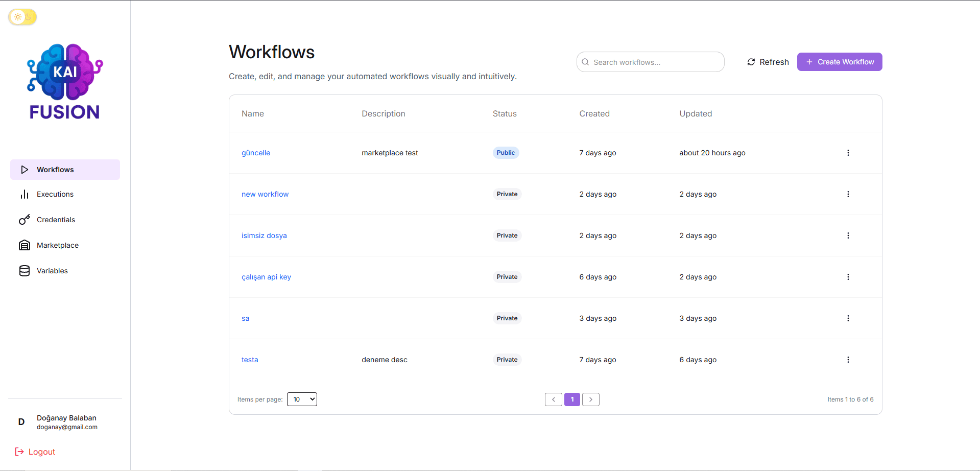Click the KAI Fusion logo
This screenshot has width=980, height=471.
pos(64,81)
